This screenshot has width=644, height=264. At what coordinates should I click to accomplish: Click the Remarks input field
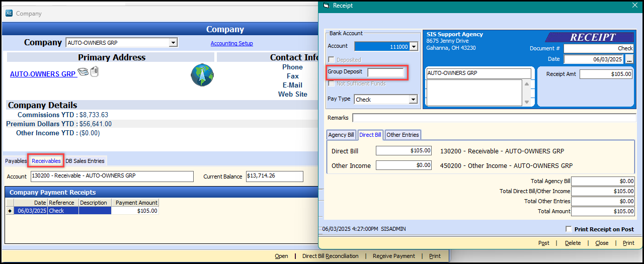[494, 118]
